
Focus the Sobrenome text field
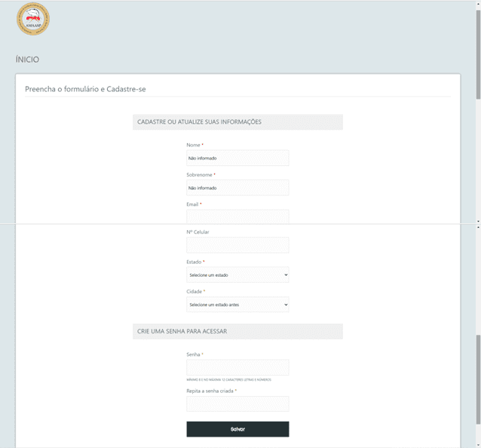point(237,188)
